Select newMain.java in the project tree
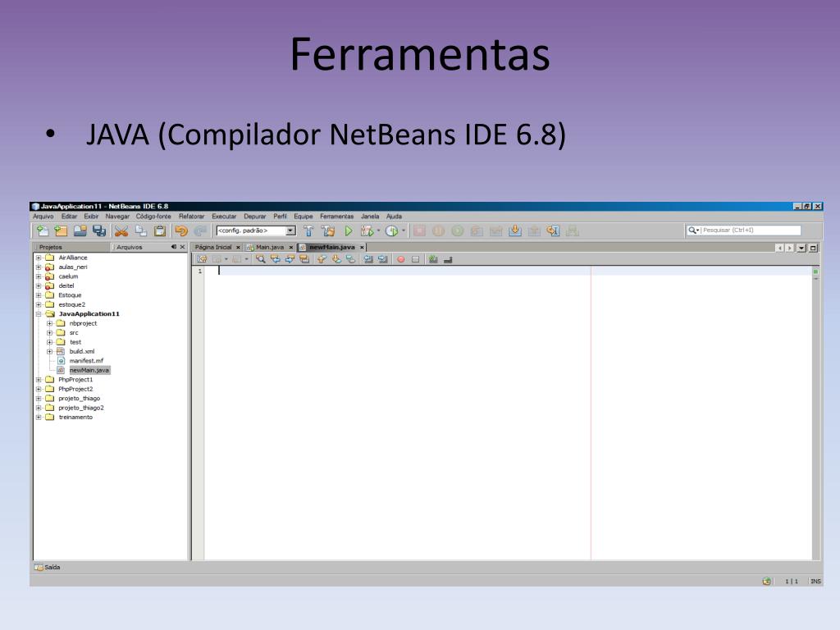Viewport: 840px width, 630px height. 89,370
